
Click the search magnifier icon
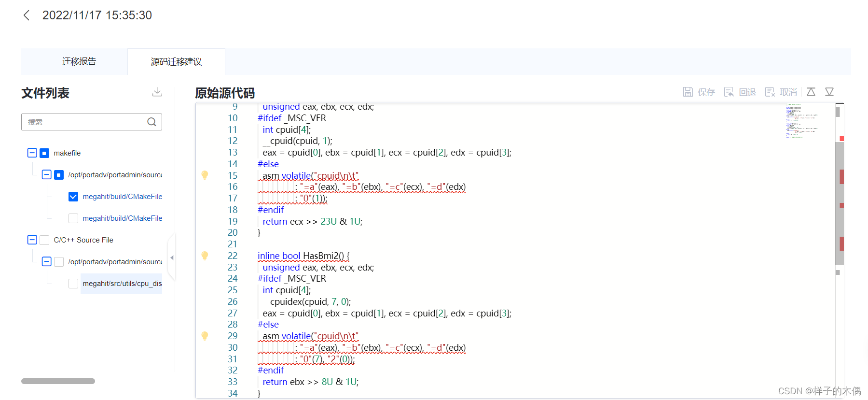tap(152, 122)
